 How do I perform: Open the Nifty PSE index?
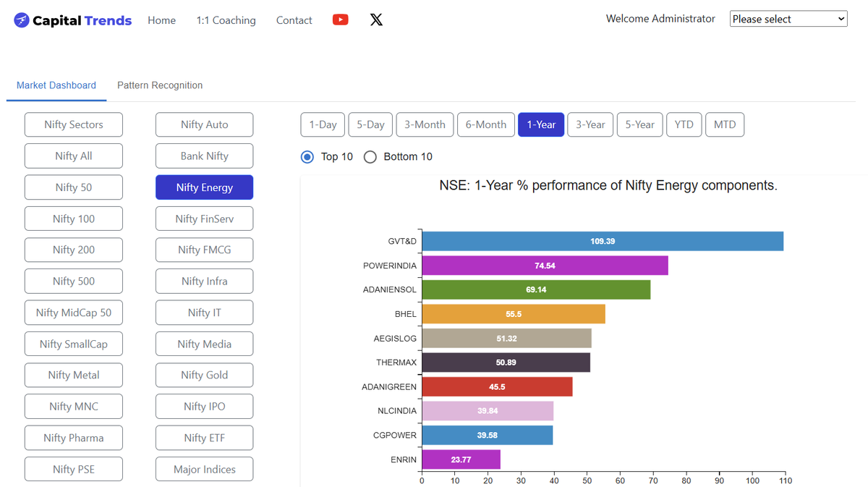click(74, 469)
